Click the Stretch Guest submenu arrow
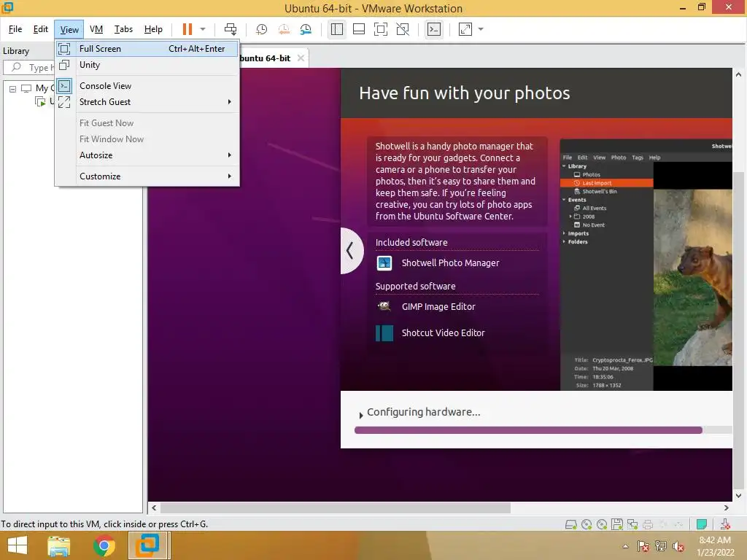Image resolution: width=747 pixels, height=560 pixels. coord(230,102)
